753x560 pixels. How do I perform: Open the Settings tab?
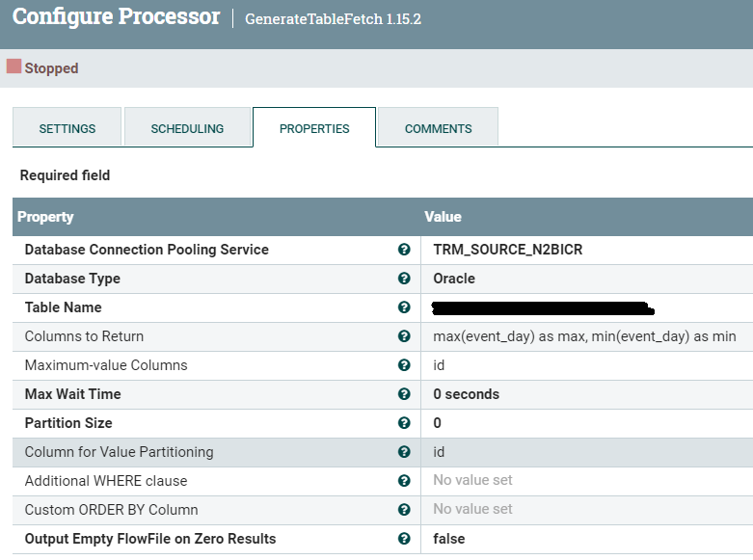(67, 128)
